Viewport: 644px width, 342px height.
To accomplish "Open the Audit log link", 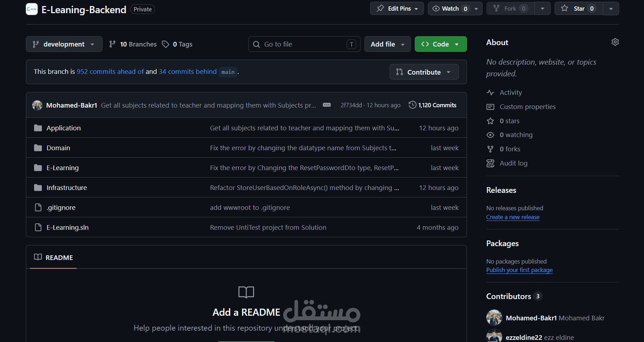I will point(513,163).
